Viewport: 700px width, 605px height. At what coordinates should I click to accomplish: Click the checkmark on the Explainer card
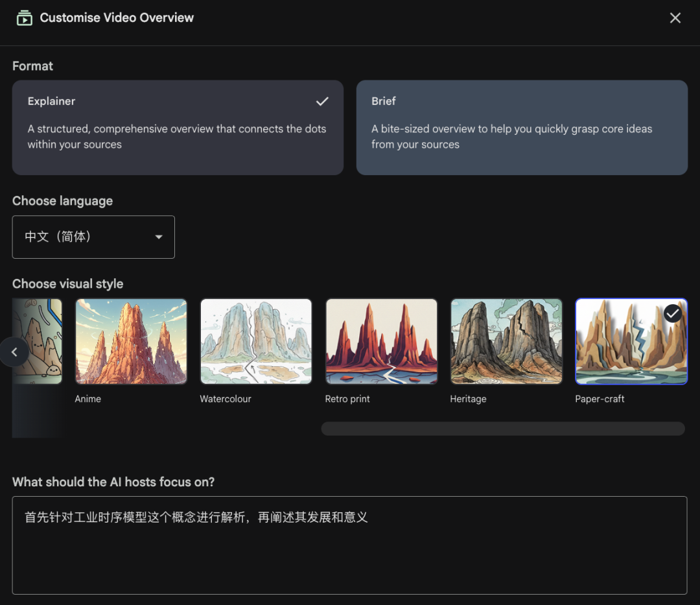point(322,101)
